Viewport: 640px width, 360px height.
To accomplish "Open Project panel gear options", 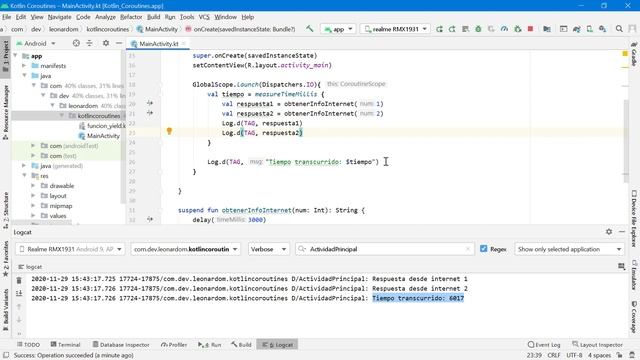I will point(106,43).
